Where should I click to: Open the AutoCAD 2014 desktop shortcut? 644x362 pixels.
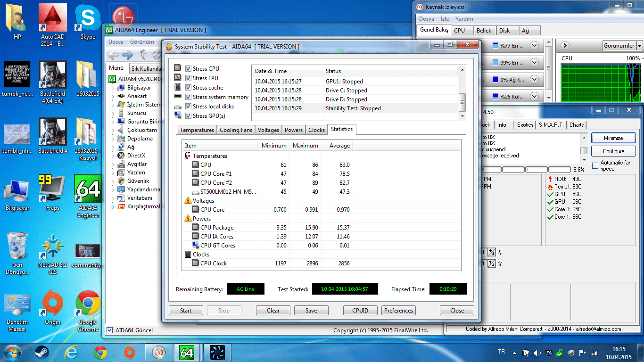(x=53, y=26)
